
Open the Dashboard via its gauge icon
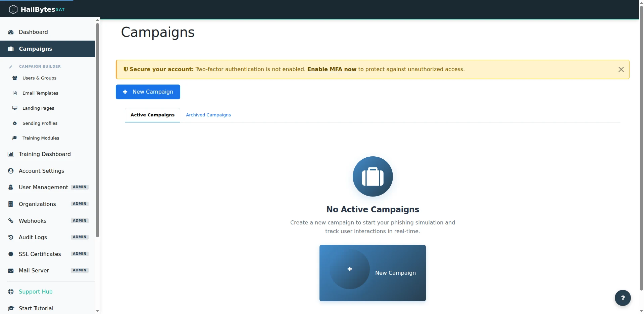[x=10, y=32]
